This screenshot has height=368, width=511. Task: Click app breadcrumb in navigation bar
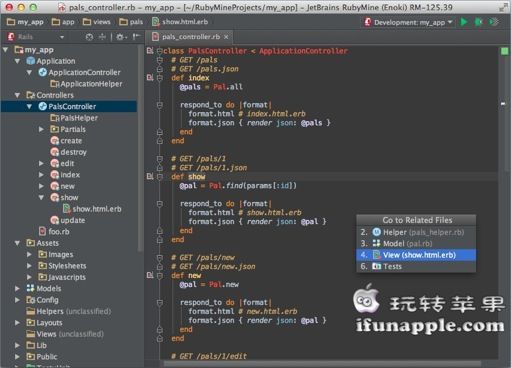tap(63, 22)
